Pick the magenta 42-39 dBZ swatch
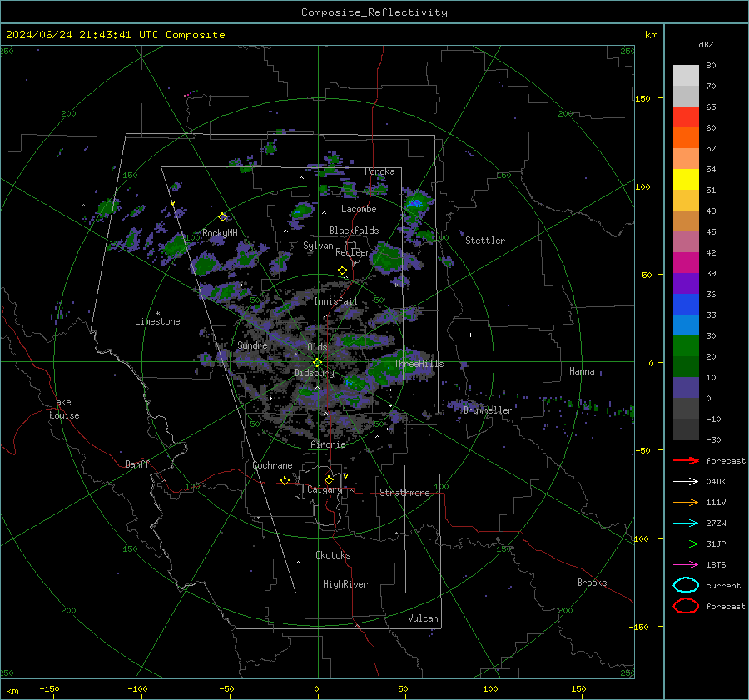Viewport: 749px width, 700px height. tap(686, 263)
